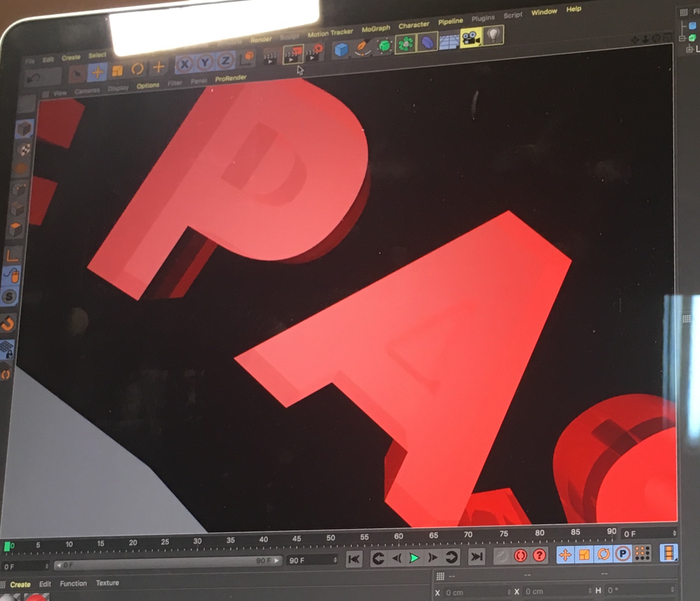This screenshot has height=601, width=700.
Task: Open the purple Deformer bend icon
Action: [x=427, y=42]
